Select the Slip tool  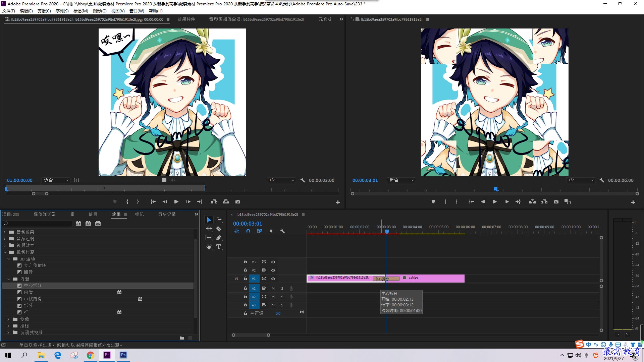tap(209, 238)
